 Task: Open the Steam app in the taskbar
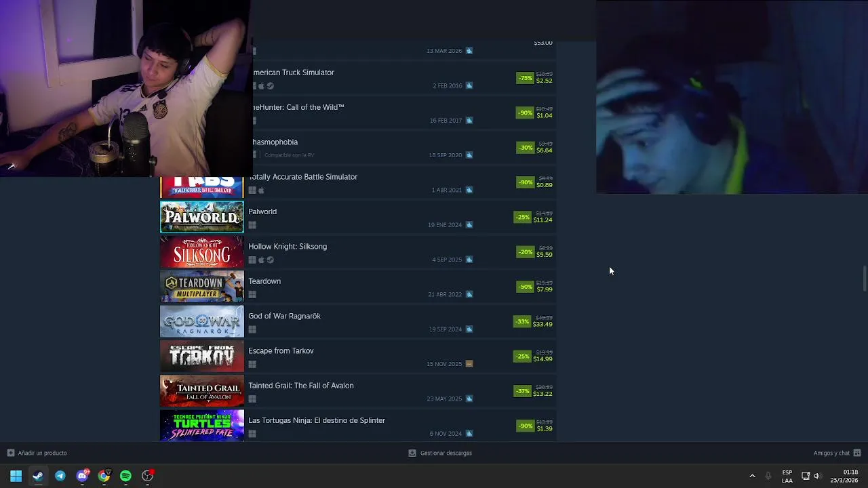38,476
